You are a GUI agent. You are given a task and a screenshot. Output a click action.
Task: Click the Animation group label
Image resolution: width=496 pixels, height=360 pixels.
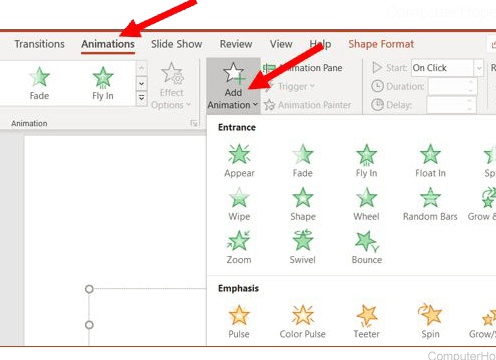[29, 123]
